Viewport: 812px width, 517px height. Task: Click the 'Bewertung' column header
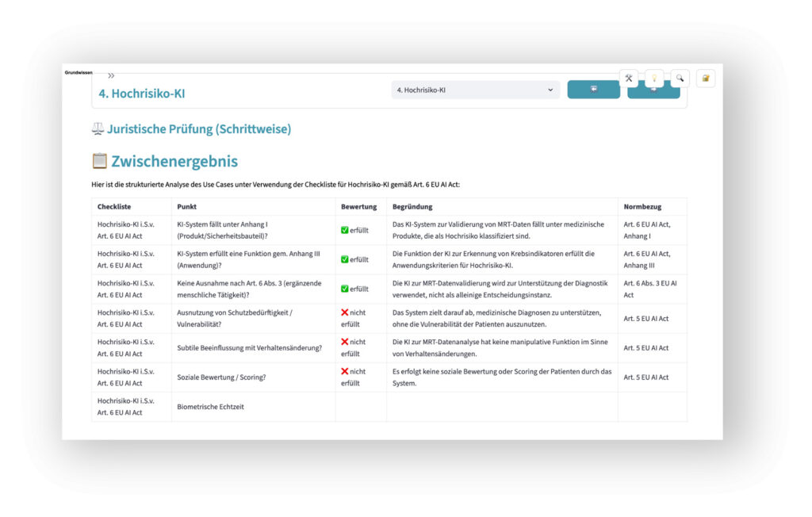pyautogui.click(x=359, y=207)
